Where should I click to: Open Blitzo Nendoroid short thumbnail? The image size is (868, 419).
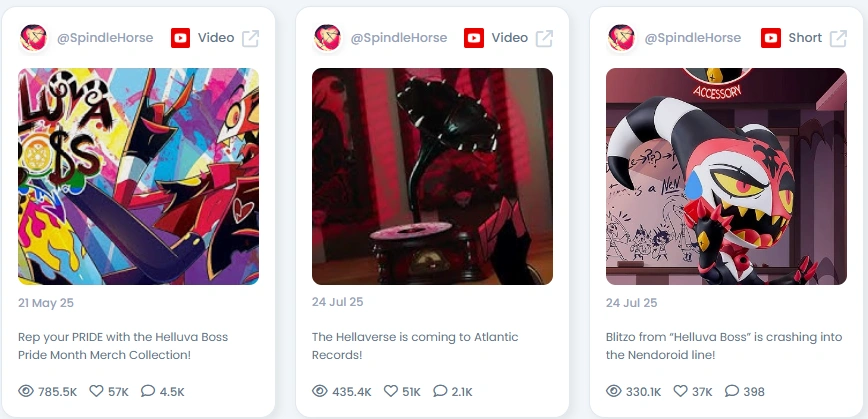coord(726,177)
